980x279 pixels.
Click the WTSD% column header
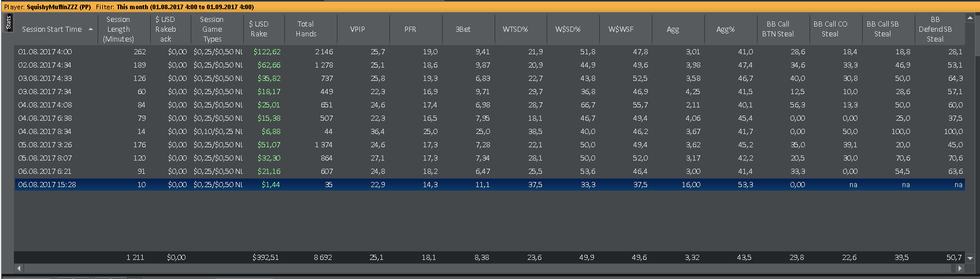tap(515, 29)
